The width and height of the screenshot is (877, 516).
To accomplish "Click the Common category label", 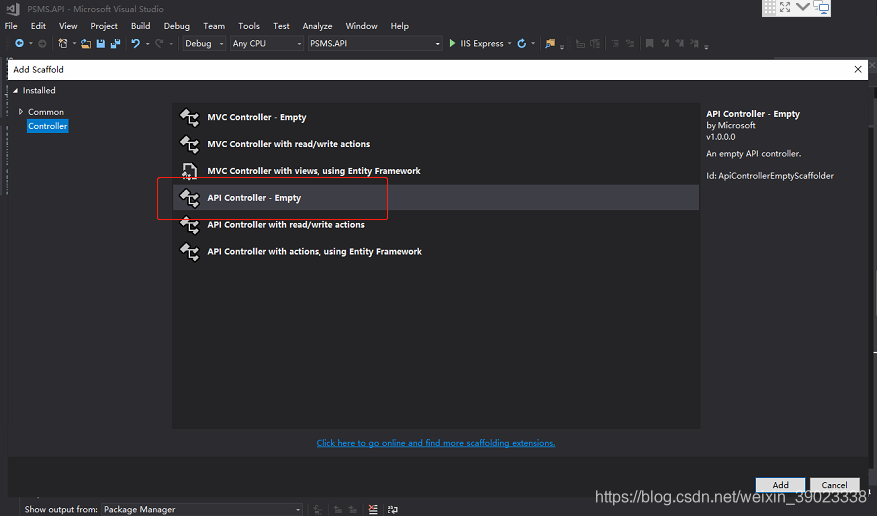I will coord(46,112).
